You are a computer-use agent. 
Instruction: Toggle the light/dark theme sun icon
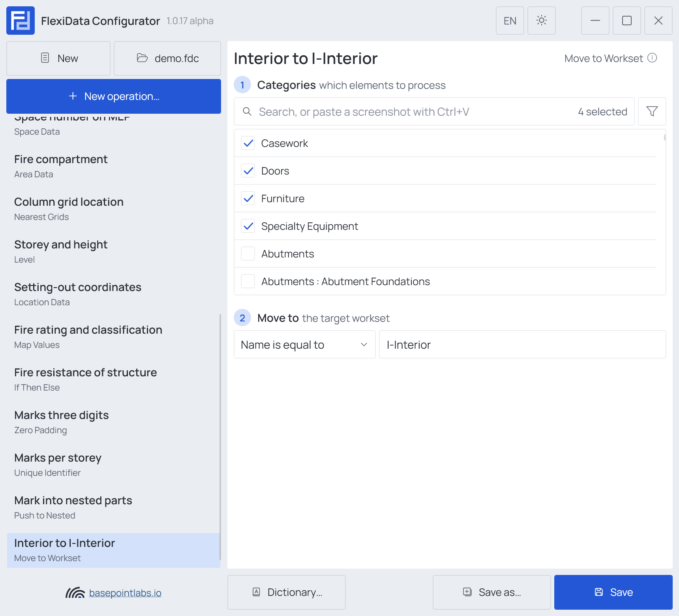(542, 21)
